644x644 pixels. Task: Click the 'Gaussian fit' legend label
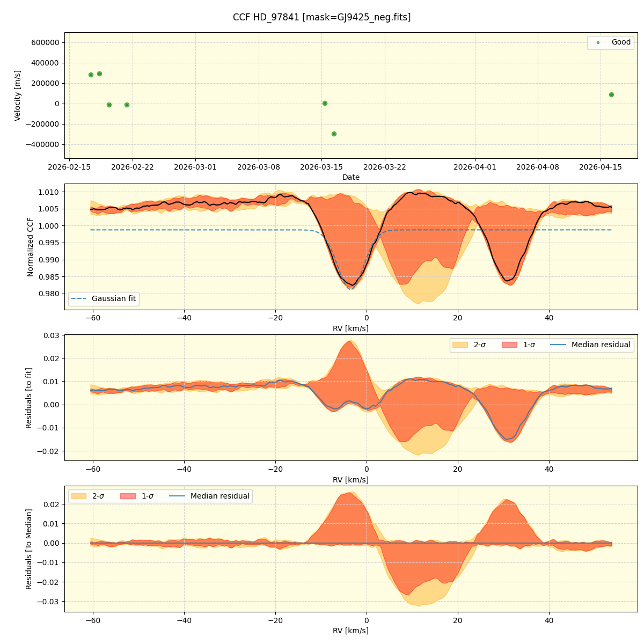coord(114,299)
